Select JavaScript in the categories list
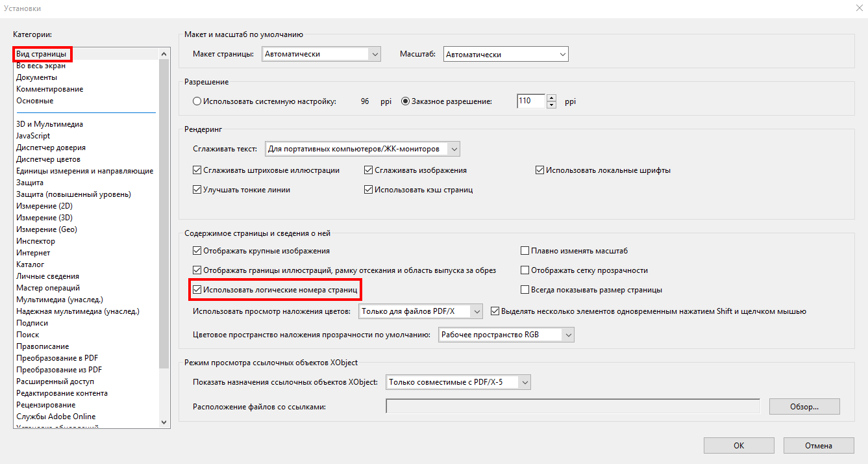The height and width of the screenshot is (464, 868). click(32, 136)
